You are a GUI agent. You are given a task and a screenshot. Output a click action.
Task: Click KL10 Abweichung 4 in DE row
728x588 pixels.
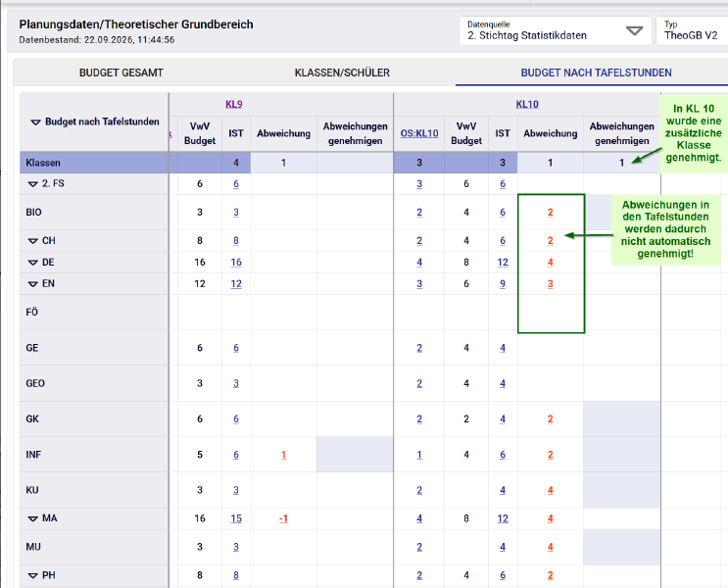pyautogui.click(x=551, y=263)
